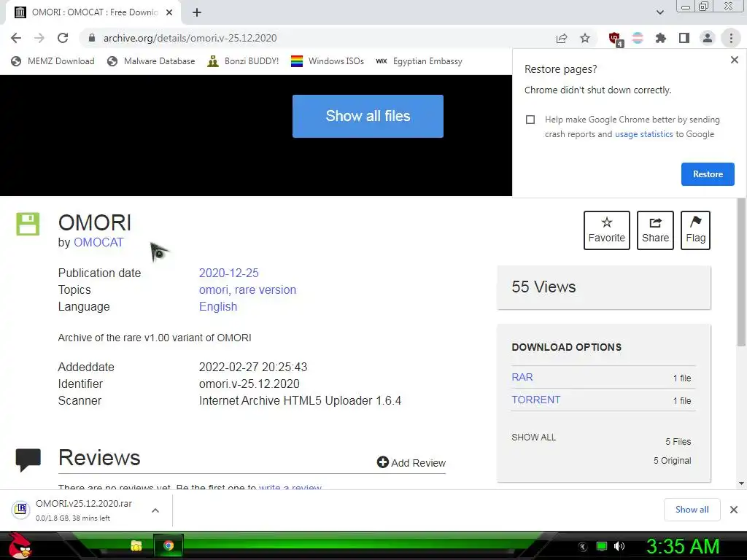747x560 pixels.
Task: Open the Windows ISOs bookmark
Action: coord(328,61)
